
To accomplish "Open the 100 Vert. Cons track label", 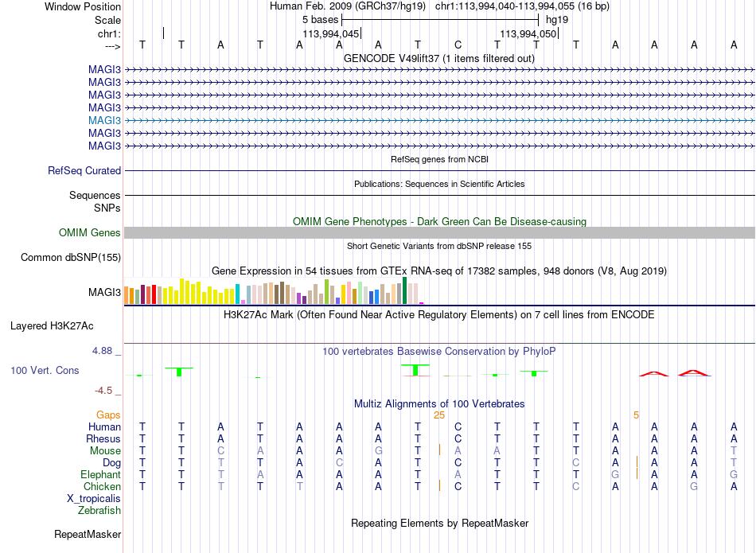I will 45,370.
